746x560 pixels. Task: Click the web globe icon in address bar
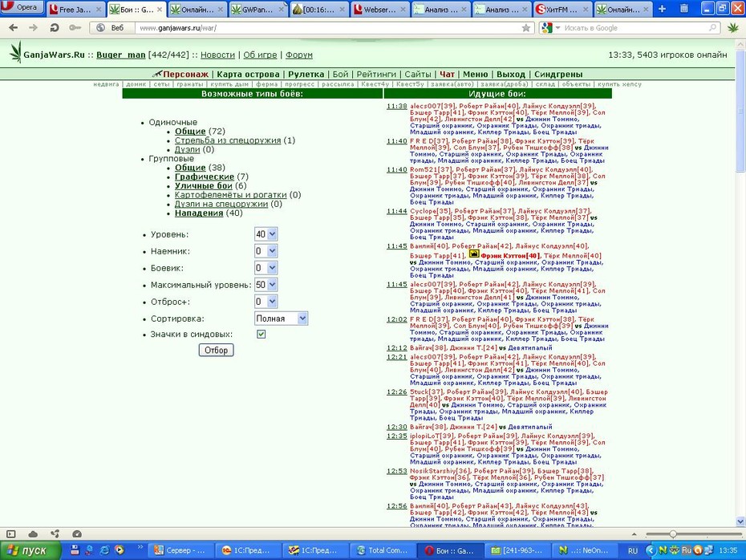click(x=100, y=27)
